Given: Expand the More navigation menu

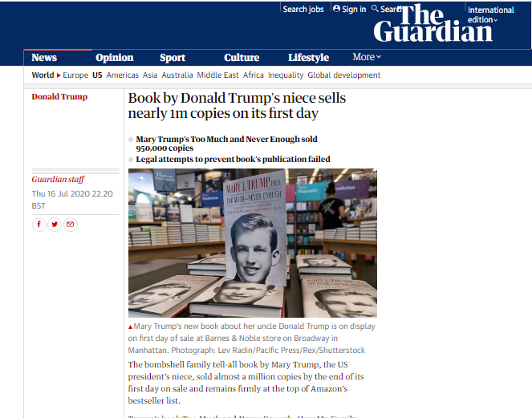Looking at the screenshot, I should click(x=367, y=57).
